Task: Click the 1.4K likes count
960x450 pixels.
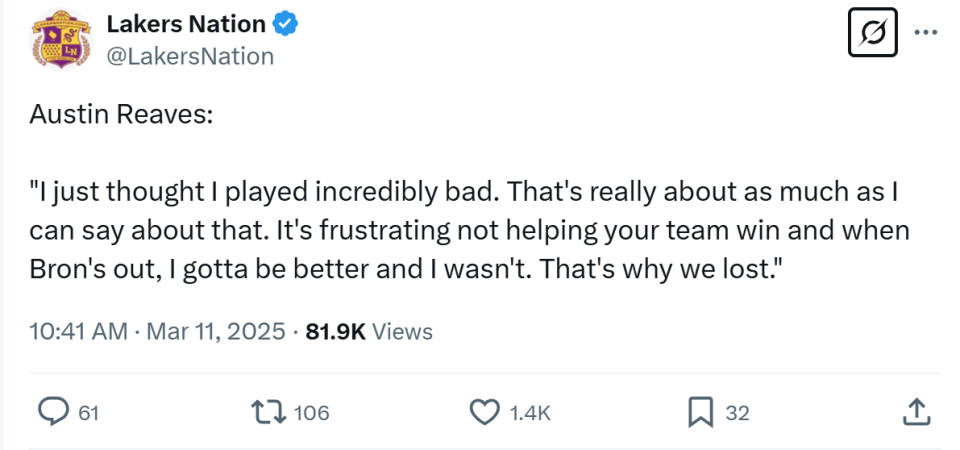Action: click(530, 412)
